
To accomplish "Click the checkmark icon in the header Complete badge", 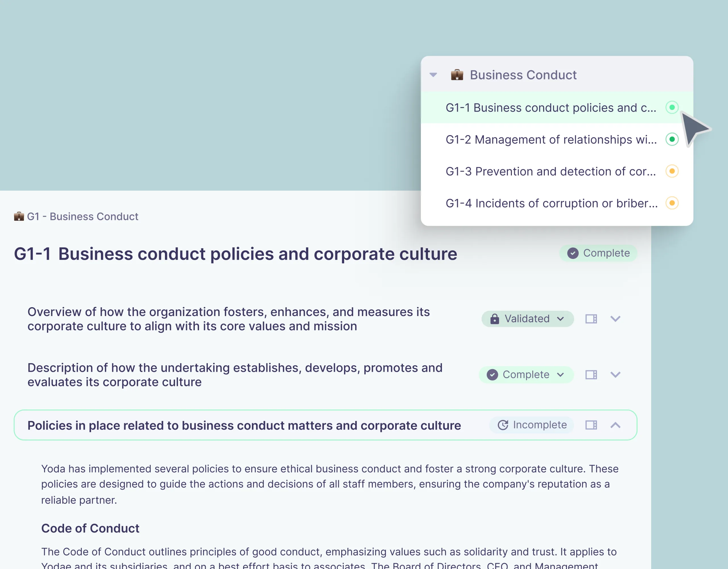I will tap(573, 253).
